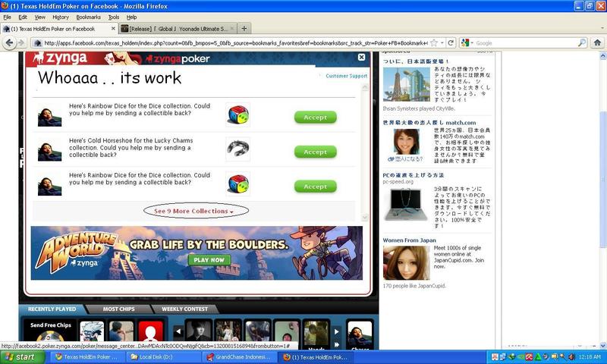Screen dimensions: 607x364
Task: Open the Women From Japan ad link
Action: pos(409,240)
